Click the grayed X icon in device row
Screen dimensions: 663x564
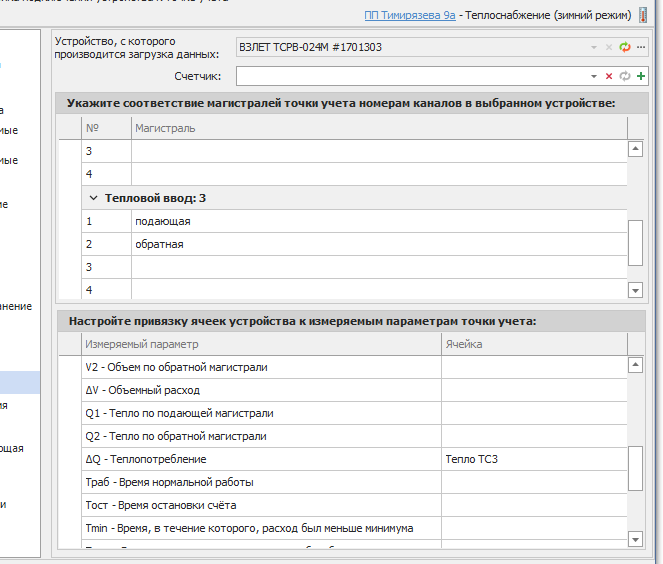click(609, 47)
